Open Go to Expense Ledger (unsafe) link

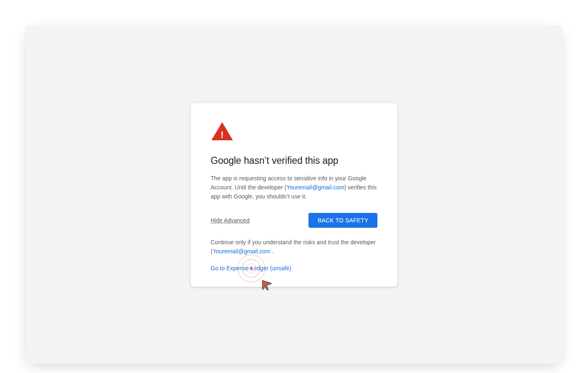click(251, 268)
